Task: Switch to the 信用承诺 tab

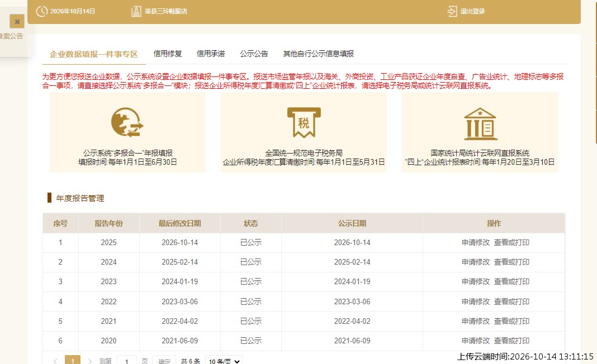Action: [211, 54]
